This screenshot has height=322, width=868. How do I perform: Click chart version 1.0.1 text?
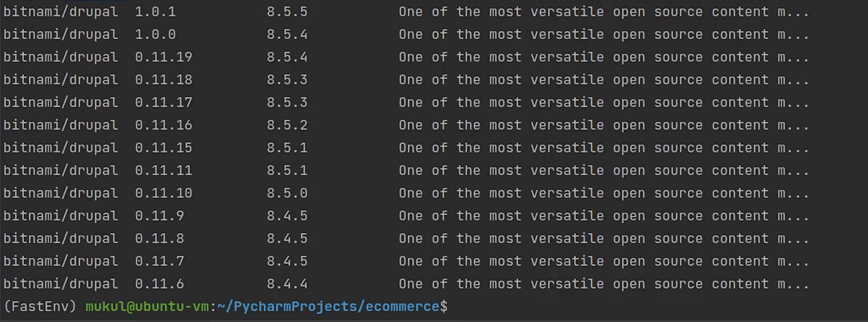pyautogui.click(x=155, y=12)
